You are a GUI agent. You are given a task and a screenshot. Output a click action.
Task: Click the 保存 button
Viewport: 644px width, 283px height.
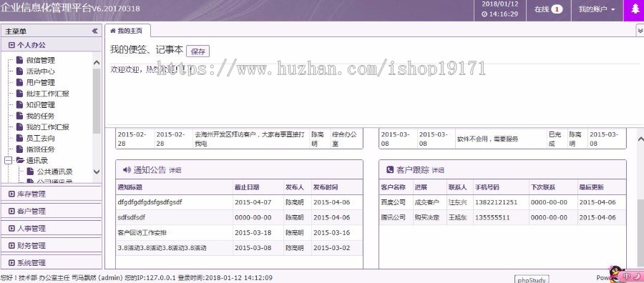[198, 51]
